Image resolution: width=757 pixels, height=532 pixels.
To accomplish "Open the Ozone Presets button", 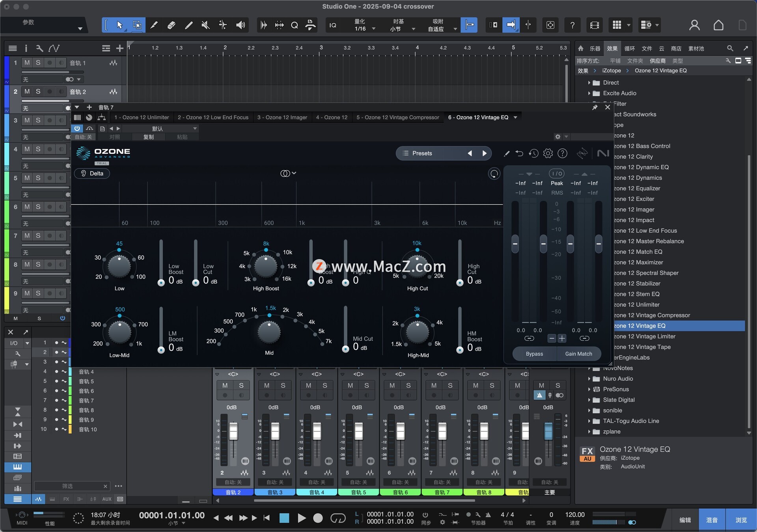I will coord(422,153).
